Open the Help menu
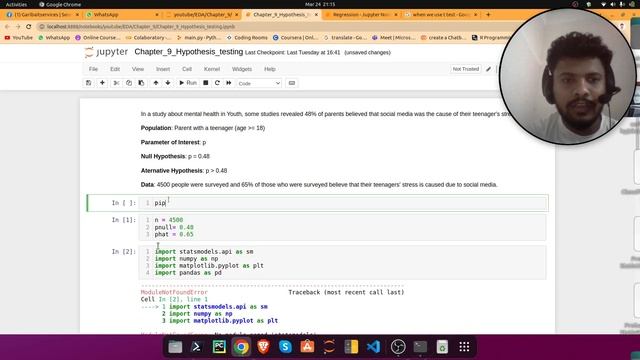Viewport: 640px width, 360px height. click(270, 69)
